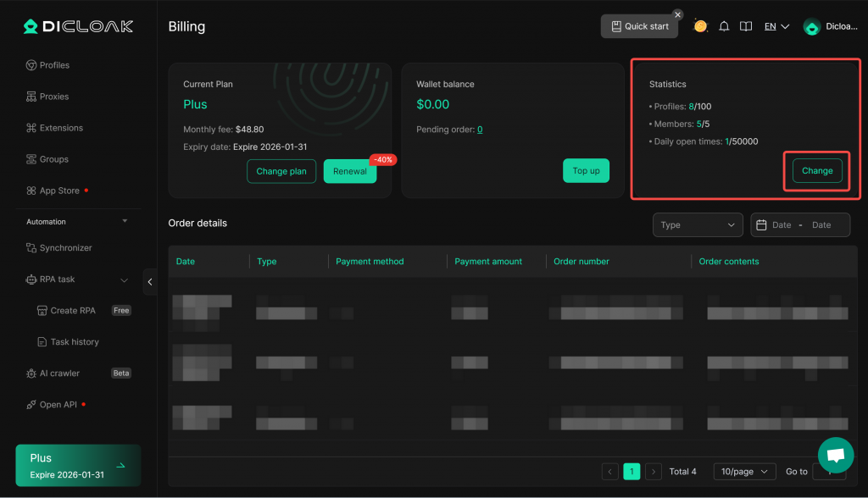This screenshot has width=868, height=498.
Task: Open the live chat support bubble
Action: 835,455
